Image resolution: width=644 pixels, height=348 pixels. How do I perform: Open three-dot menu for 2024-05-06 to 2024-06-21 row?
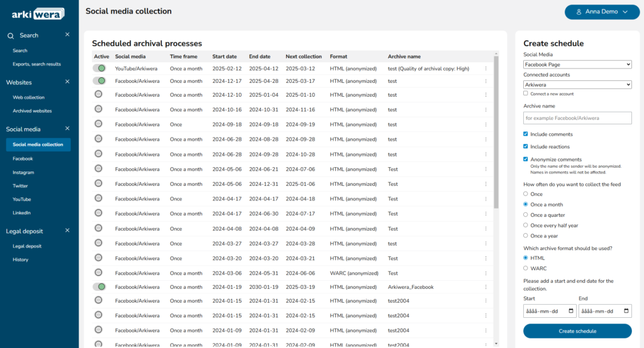(486, 169)
